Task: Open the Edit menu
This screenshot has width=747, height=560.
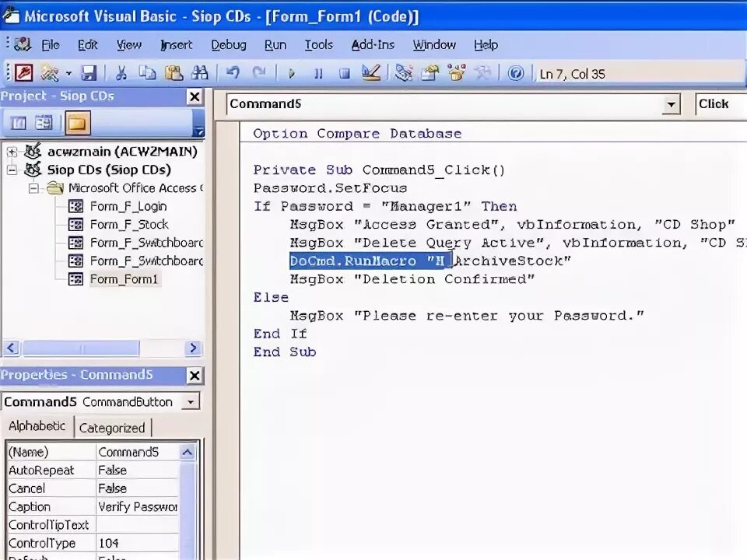Action: pos(88,45)
